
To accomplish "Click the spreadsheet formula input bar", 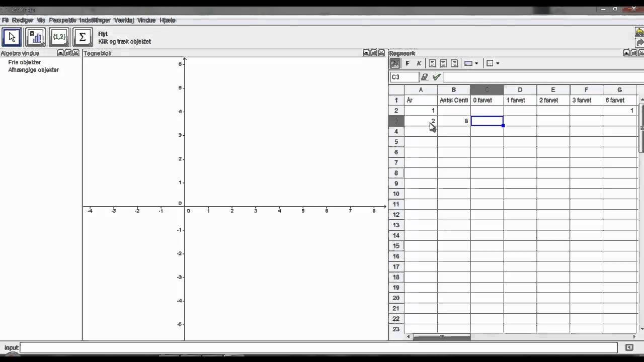I will coord(543,77).
